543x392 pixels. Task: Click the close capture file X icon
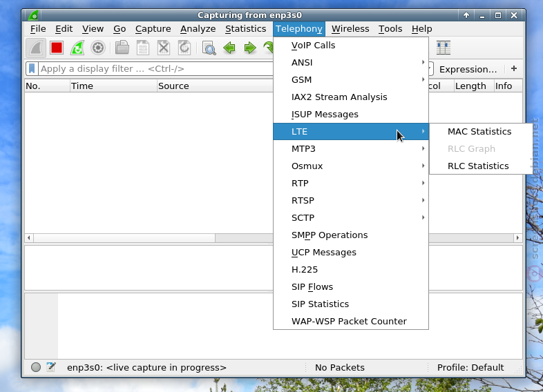164,48
